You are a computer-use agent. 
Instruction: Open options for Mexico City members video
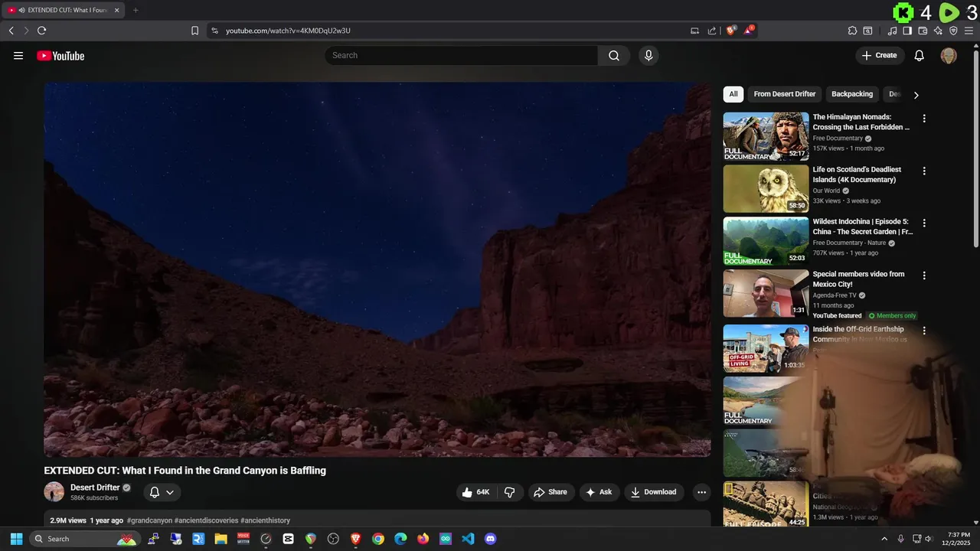tap(924, 275)
